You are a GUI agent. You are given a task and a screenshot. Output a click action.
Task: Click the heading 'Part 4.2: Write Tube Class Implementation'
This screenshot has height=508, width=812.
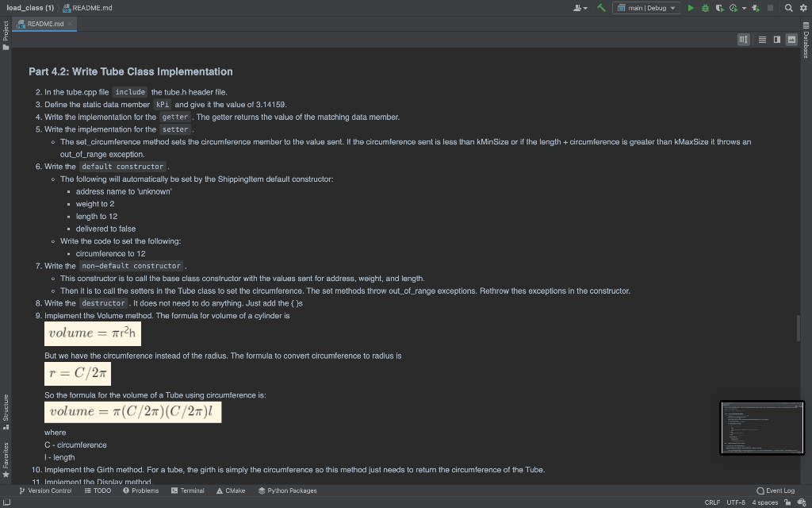pos(131,71)
